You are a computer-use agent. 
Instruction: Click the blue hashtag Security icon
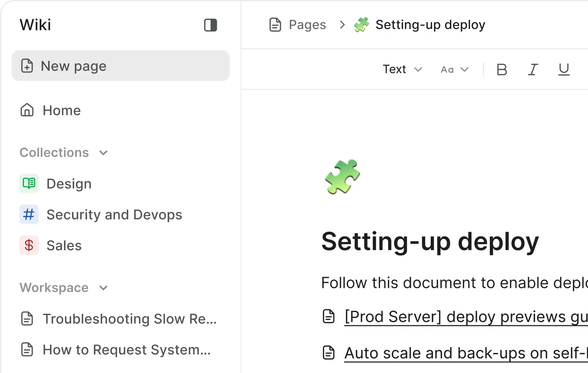29,214
